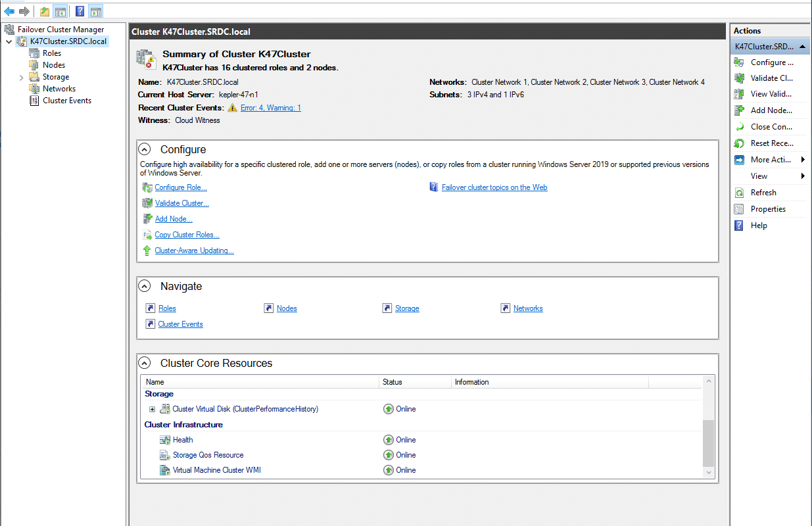Go to Storage via the Navigate link
Image resolution: width=812 pixels, height=526 pixels.
[407, 308]
